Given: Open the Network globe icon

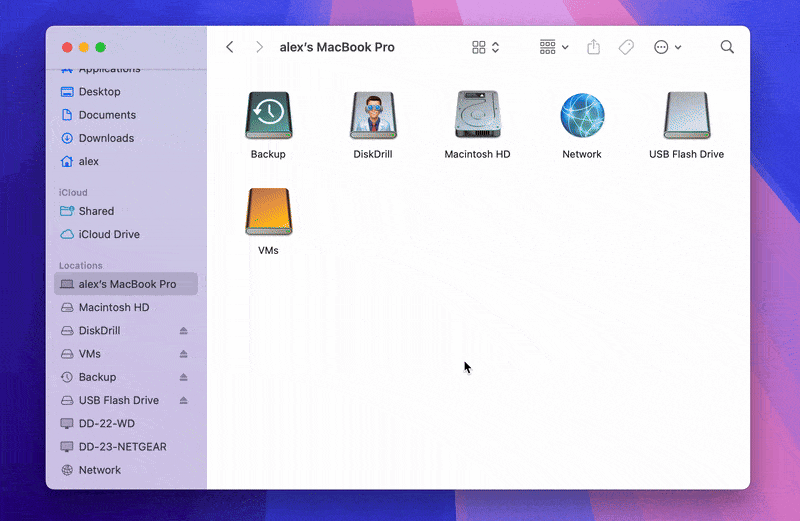Looking at the screenshot, I should pos(582,115).
